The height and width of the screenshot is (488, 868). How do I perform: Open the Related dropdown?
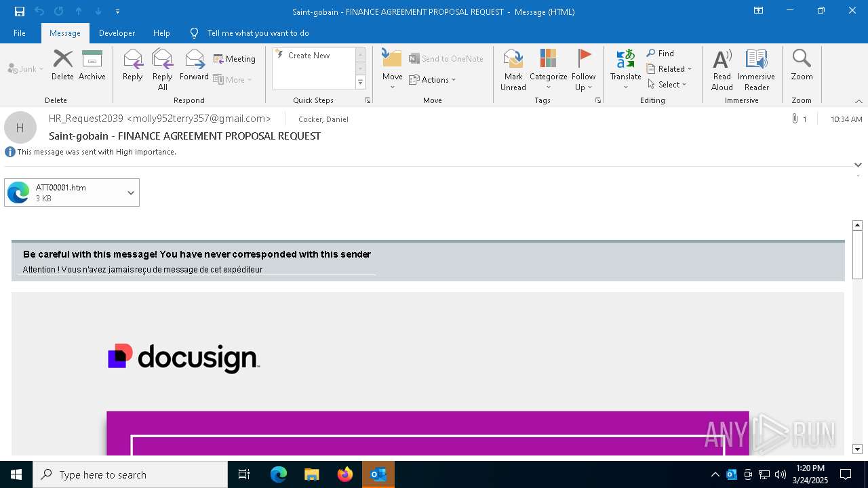(669, 69)
